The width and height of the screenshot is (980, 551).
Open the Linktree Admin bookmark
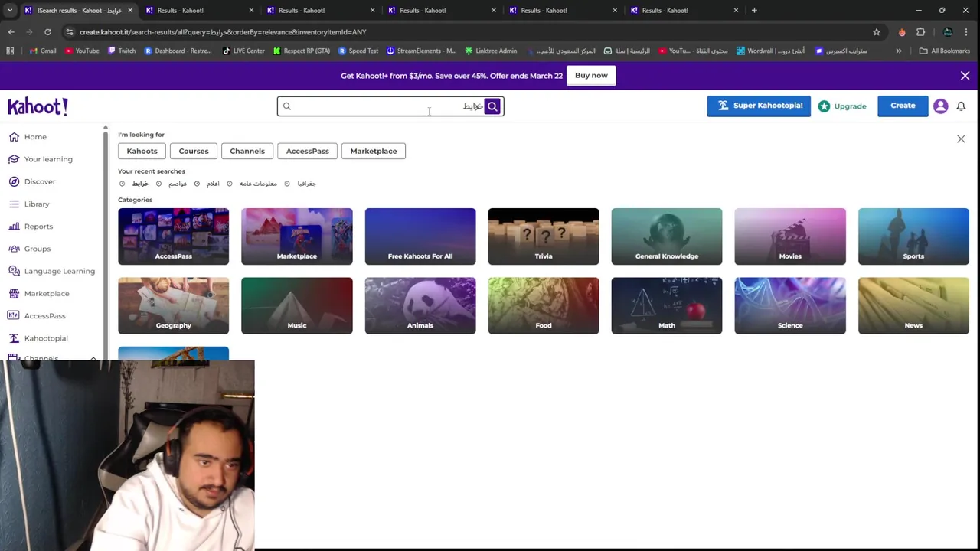click(x=491, y=51)
